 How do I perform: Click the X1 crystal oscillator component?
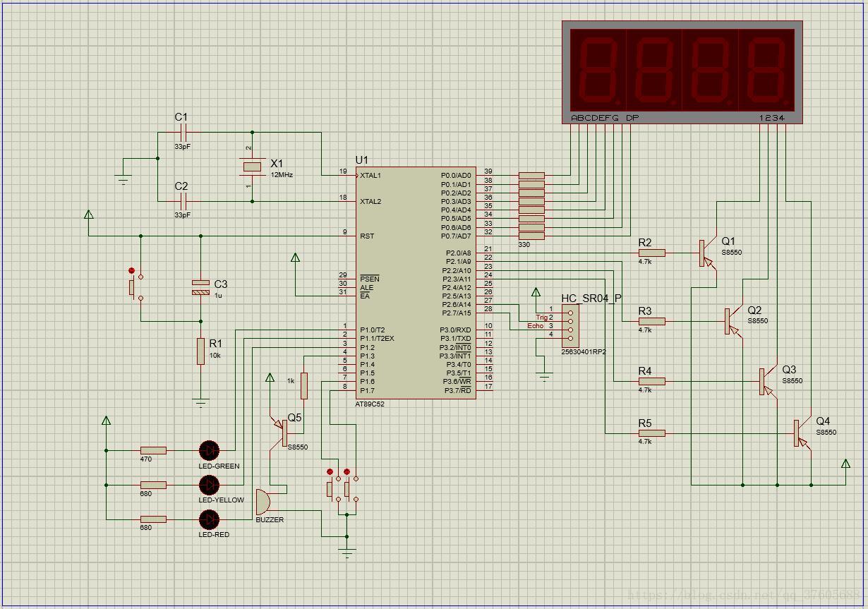click(252, 167)
